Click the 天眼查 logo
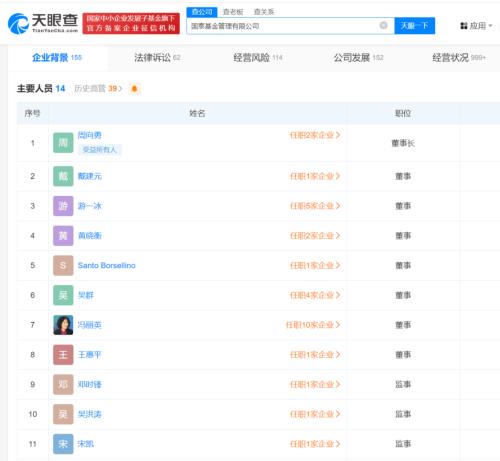The width and height of the screenshot is (500, 461). click(43, 23)
